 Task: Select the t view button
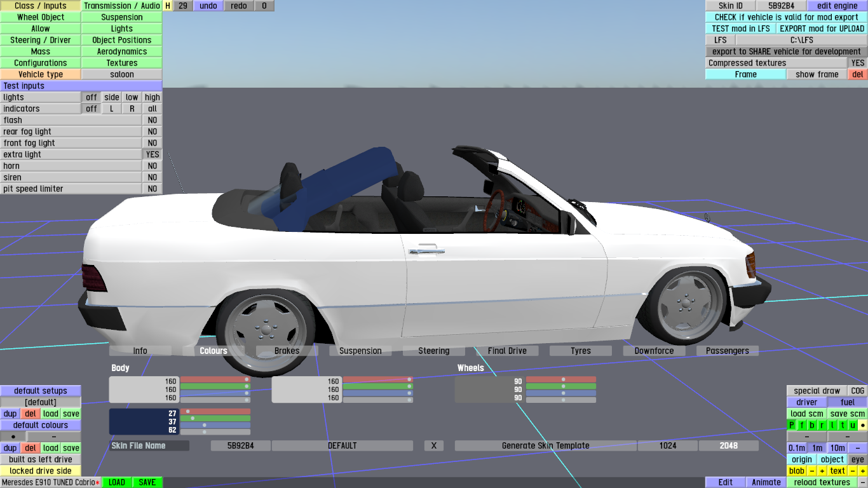pos(843,425)
